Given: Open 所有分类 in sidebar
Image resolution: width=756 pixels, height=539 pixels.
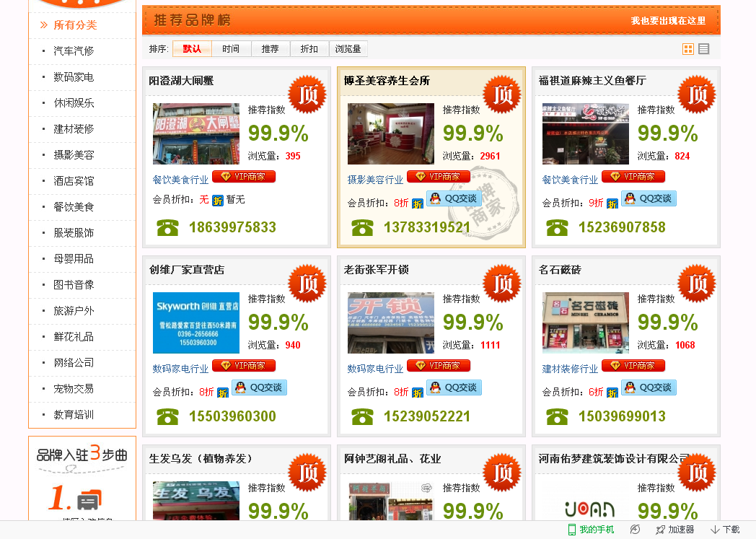Looking at the screenshot, I should tap(75, 25).
